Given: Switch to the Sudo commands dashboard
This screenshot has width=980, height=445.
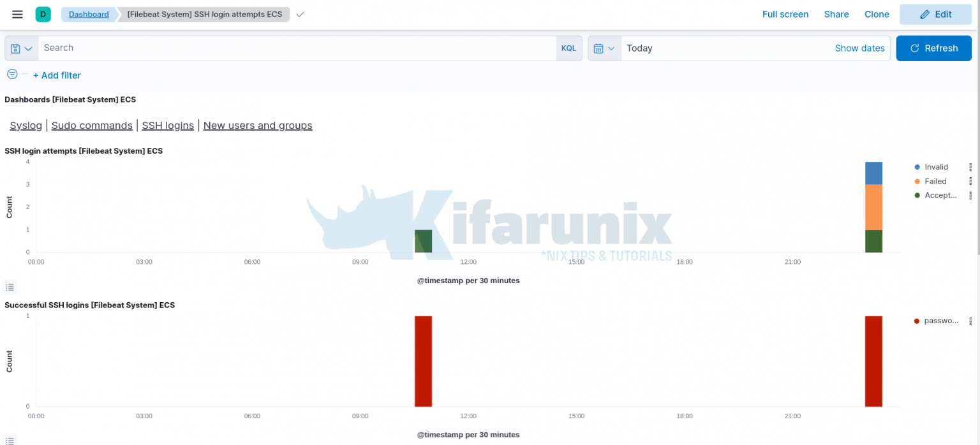Looking at the screenshot, I should (92, 125).
